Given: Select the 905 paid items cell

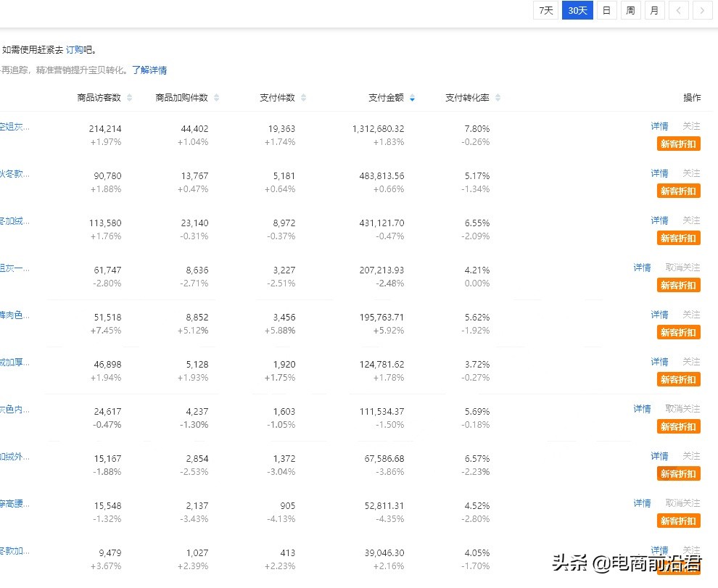Looking at the screenshot, I should coord(288,505).
